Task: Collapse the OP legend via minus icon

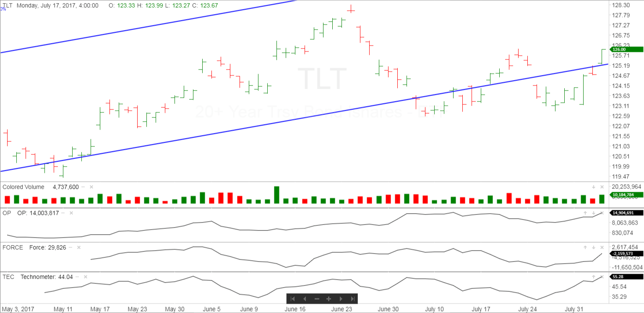Action: (63, 213)
